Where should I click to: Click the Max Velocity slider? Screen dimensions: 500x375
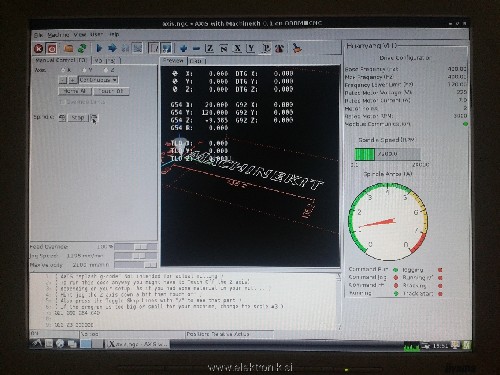coord(135,265)
